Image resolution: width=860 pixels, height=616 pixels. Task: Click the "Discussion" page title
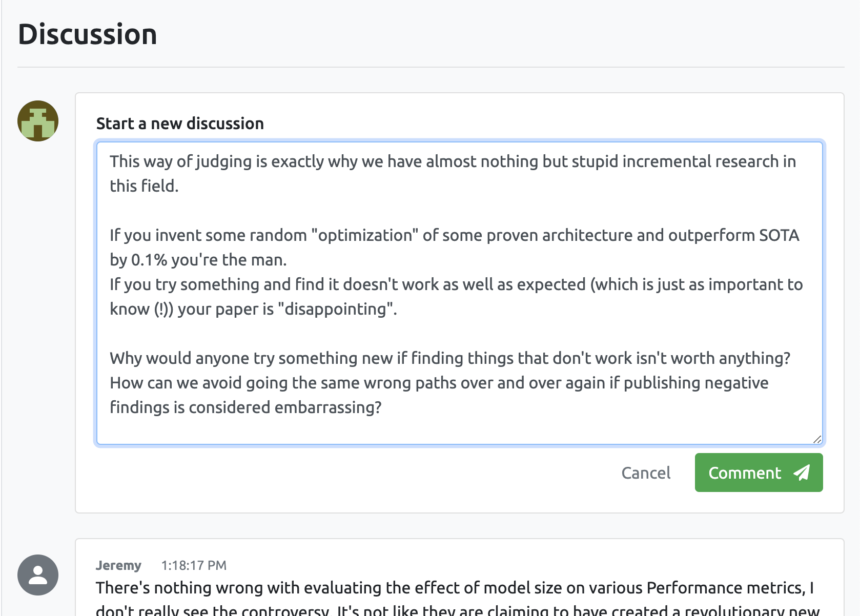click(x=88, y=34)
